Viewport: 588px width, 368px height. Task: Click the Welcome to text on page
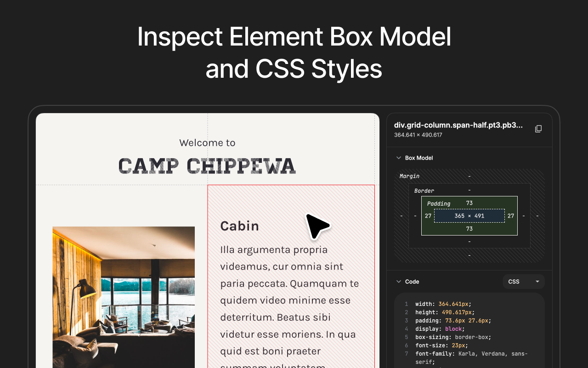point(207,143)
